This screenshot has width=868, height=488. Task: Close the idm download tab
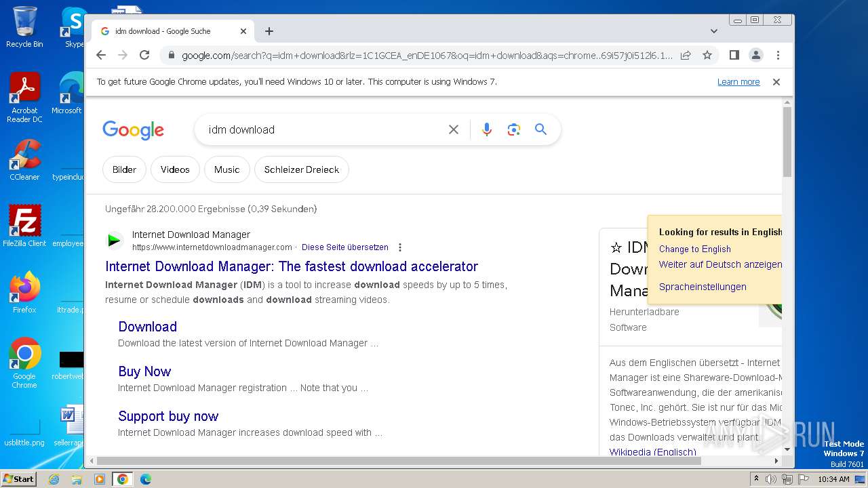[x=243, y=31]
